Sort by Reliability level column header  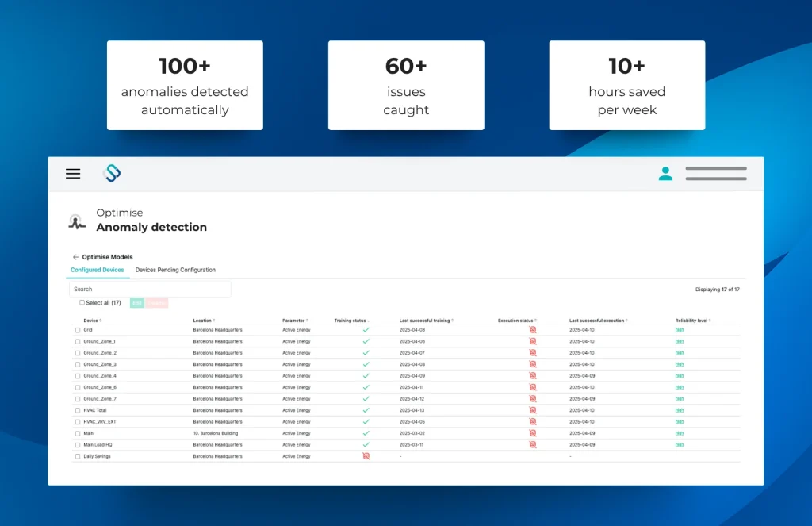tap(691, 321)
